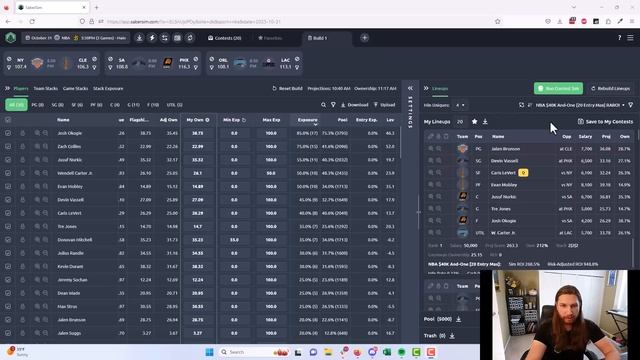Switch to Team Stacks tab
640x360 pixels.
pyautogui.click(x=45, y=88)
